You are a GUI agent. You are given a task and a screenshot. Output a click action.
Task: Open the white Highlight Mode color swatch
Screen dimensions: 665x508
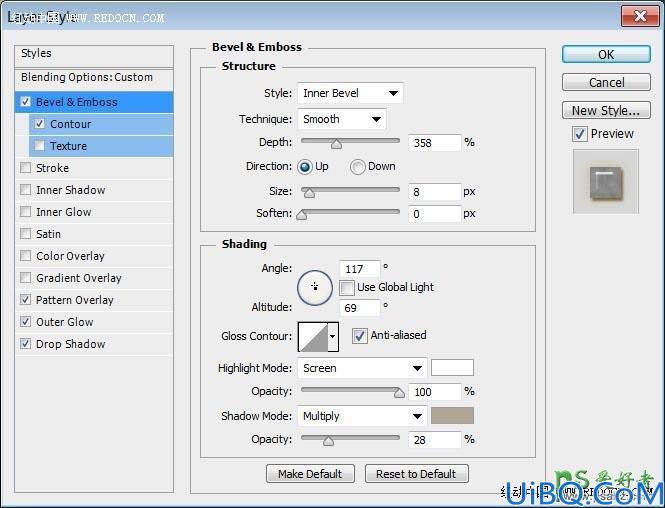coord(452,368)
